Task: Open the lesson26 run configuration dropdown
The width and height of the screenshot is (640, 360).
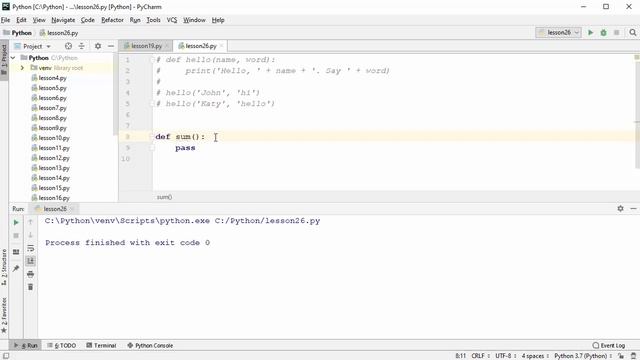Action: pos(558,33)
